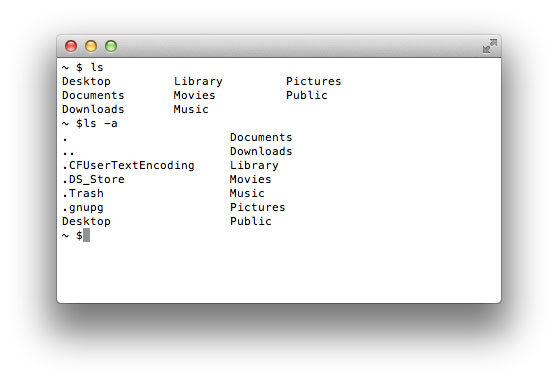558x382 pixels.
Task: Select 'Music' in the first ls output
Action: click(x=191, y=109)
